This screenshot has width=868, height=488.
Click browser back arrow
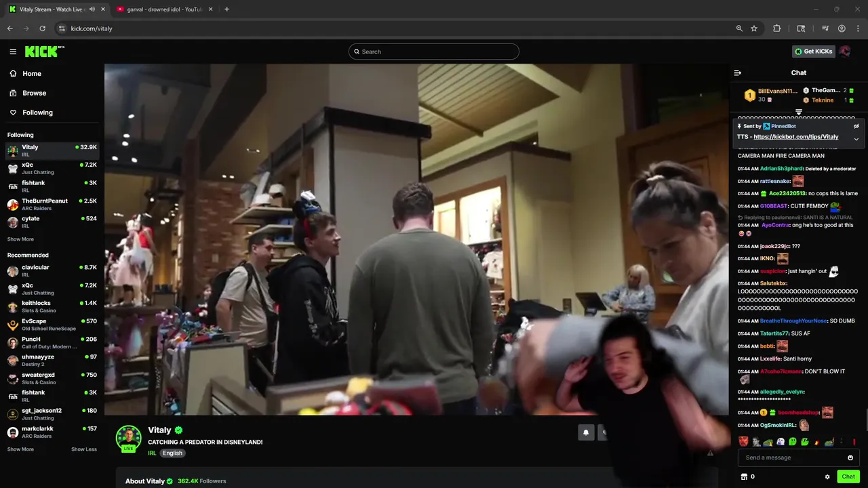tap(10, 28)
